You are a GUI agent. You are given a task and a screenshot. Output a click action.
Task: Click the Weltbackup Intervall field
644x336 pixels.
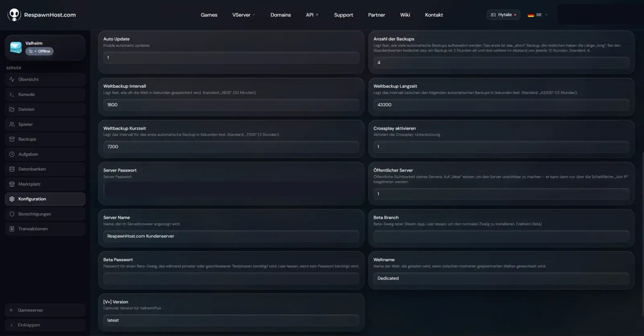point(231,105)
